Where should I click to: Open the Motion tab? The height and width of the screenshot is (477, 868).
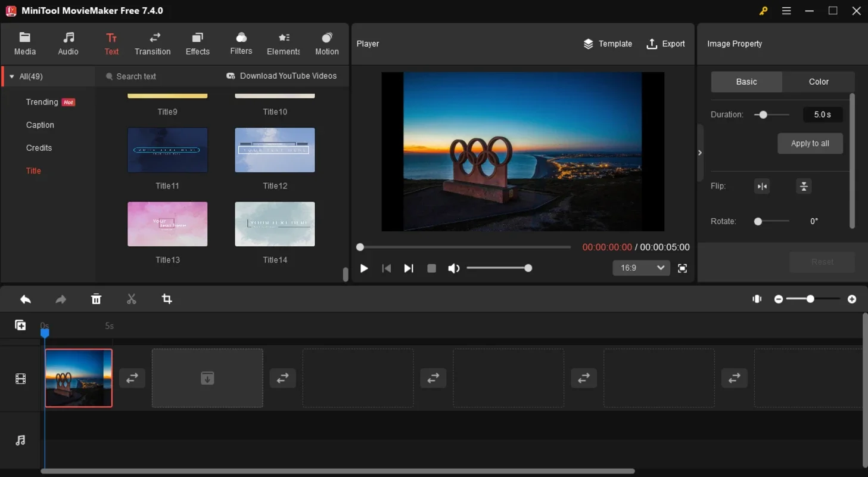click(327, 44)
